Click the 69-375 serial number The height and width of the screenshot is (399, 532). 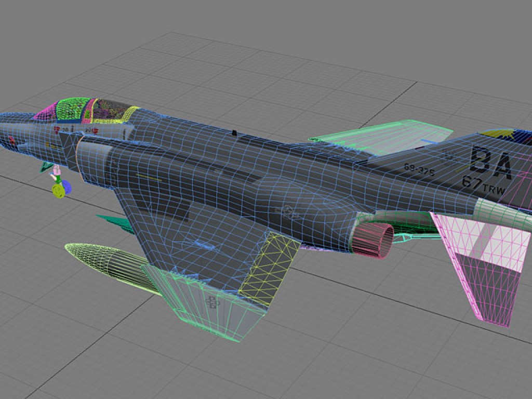point(419,169)
